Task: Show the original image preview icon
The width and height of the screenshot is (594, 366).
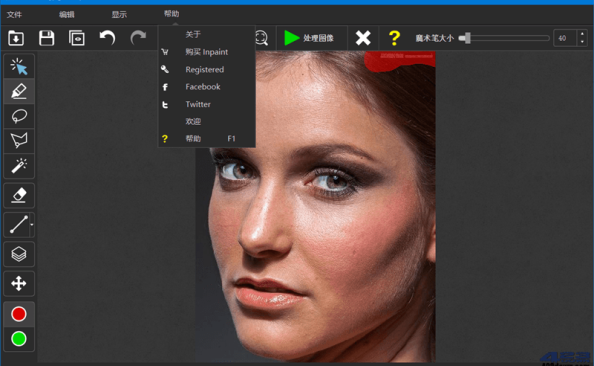Action: tap(77, 38)
